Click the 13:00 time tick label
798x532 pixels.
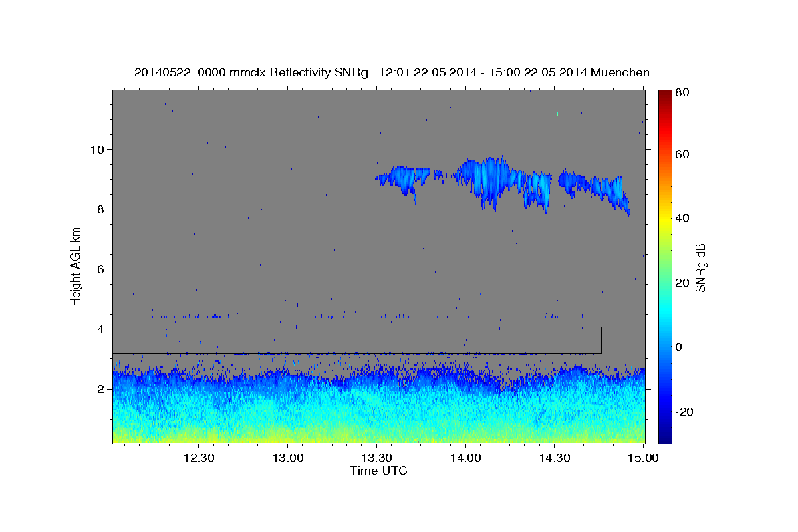click(288, 458)
